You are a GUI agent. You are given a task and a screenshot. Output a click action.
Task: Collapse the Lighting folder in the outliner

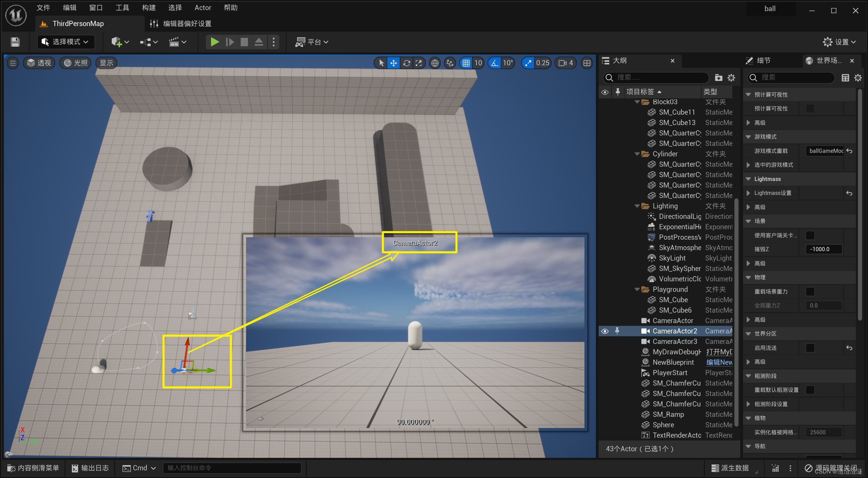tap(637, 206)
